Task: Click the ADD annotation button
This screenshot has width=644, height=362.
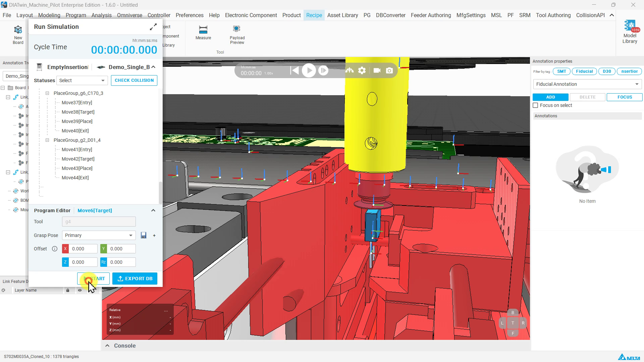Action: click(x=550, y=97)
